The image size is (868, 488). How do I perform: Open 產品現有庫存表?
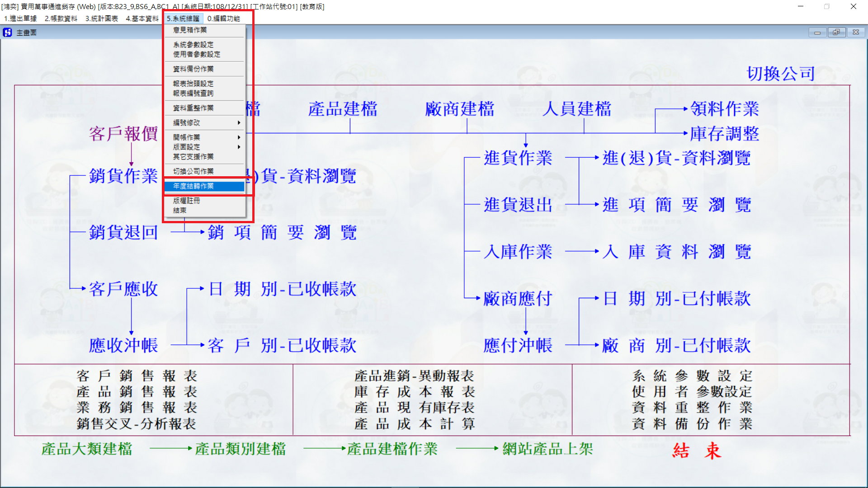[415, 408]
